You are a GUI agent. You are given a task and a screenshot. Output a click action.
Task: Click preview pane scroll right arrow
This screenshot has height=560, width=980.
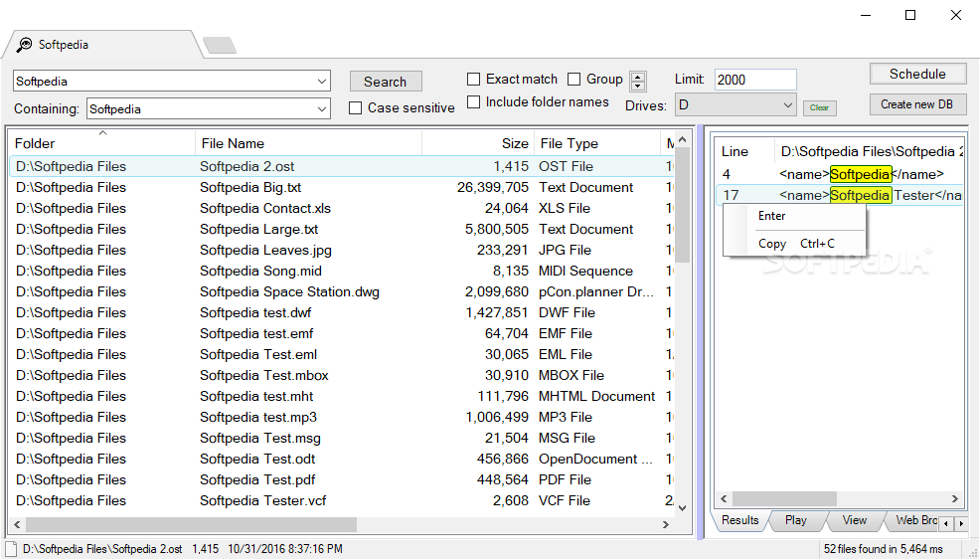955,498
